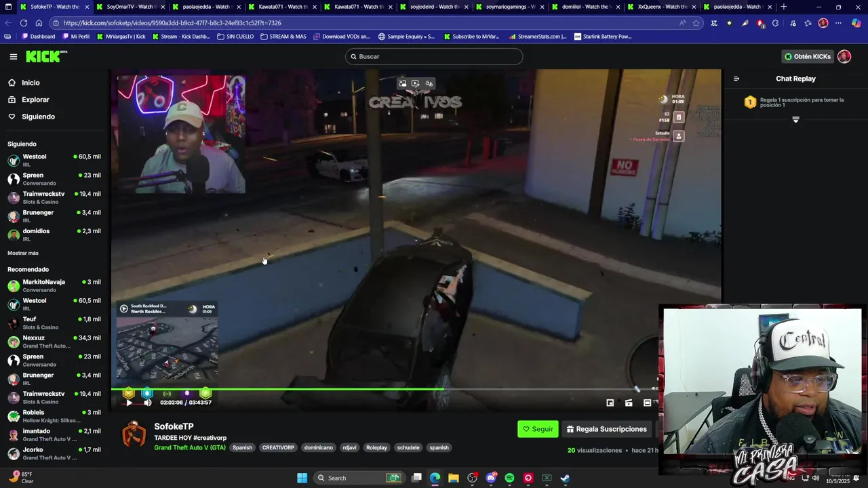Click the KICK logo
Screen dimensions: 868x488
click(46, 56)
